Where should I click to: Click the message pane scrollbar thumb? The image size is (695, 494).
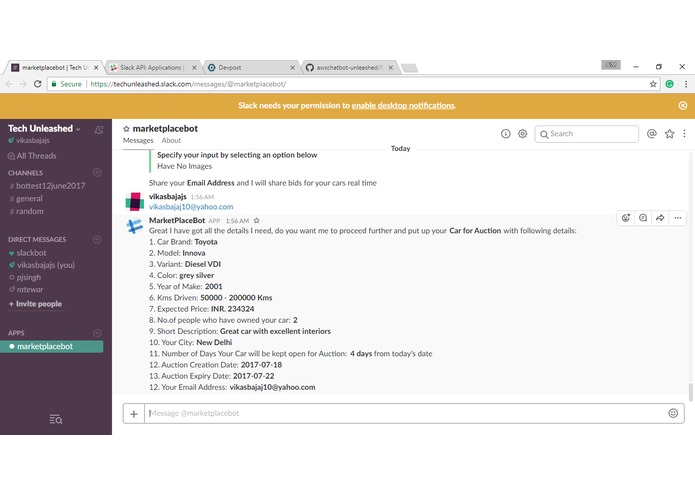pos(690,392)
